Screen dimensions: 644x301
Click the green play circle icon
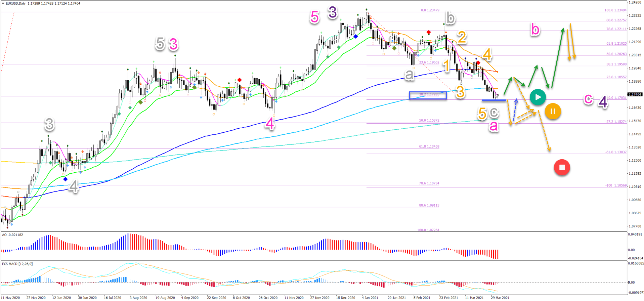click(x=538, y=97)
